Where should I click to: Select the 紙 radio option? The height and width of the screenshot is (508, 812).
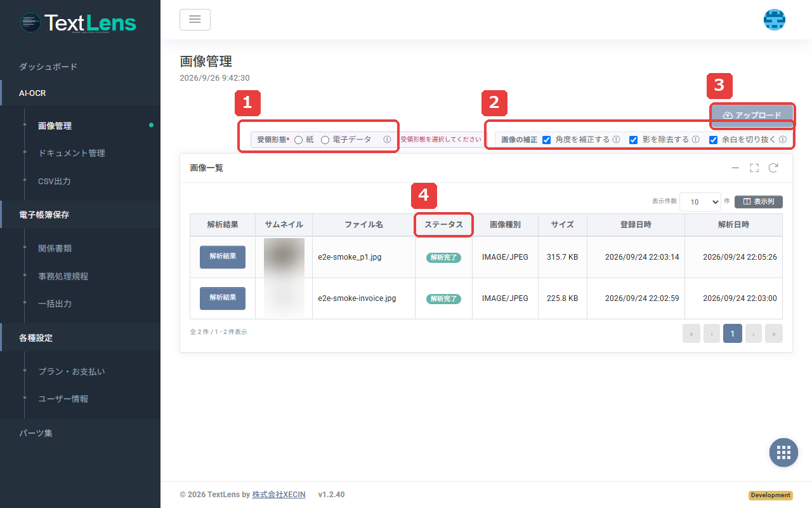298,140
